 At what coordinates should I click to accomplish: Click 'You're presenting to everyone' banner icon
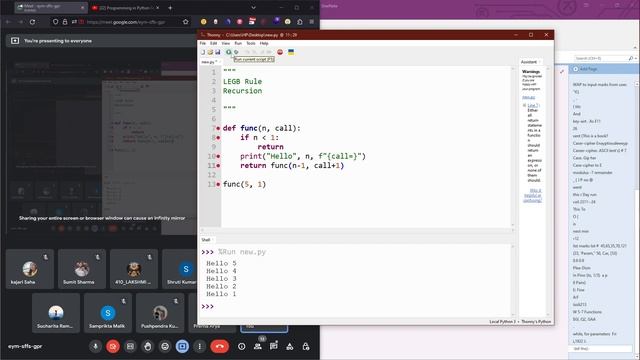[15, 41]
